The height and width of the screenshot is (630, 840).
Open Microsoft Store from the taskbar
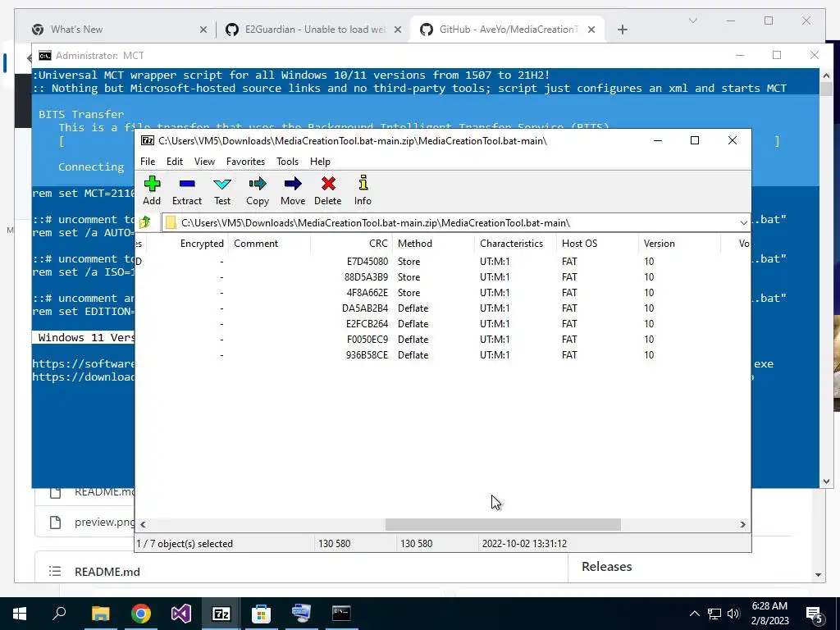tap(262, 614)
